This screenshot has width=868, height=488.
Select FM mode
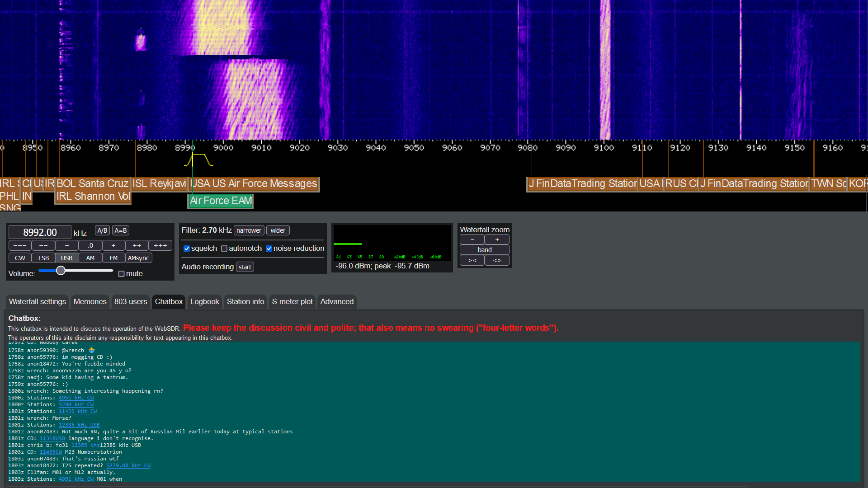coord(113,258)
